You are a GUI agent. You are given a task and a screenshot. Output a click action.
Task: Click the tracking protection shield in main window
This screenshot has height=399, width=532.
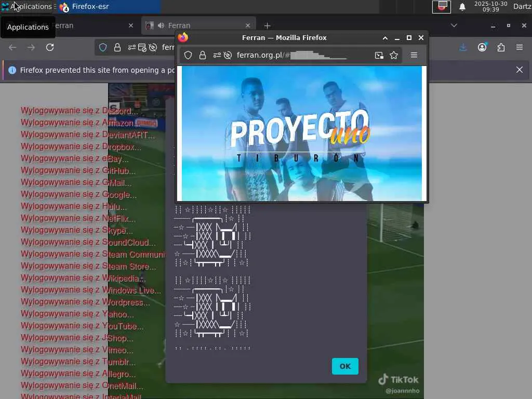click(x=103, y=47)
